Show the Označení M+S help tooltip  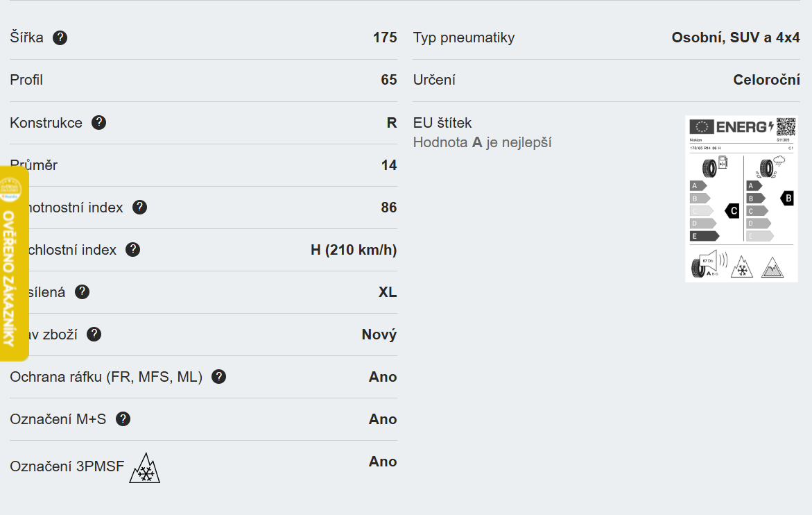(x=123, y=419)
